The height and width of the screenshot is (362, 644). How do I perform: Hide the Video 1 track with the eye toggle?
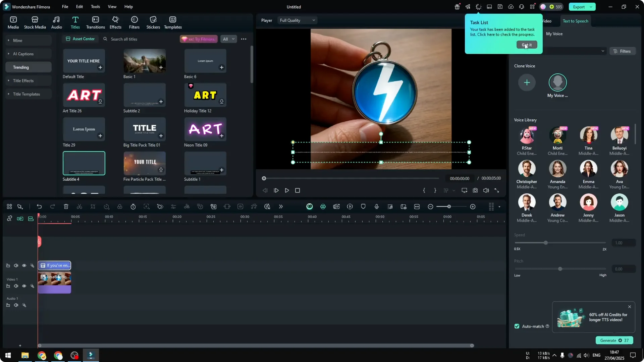(24, 286)
